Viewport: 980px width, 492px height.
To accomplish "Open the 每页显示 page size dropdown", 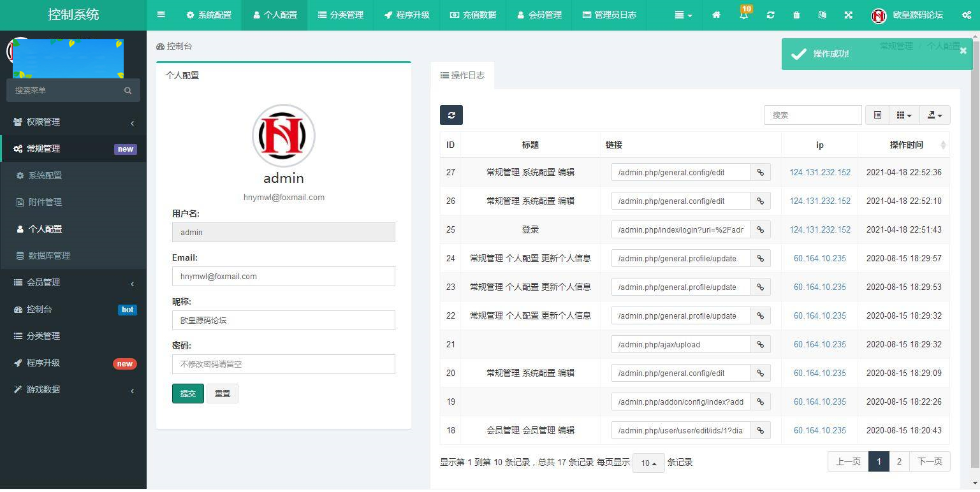I will 648,463.
